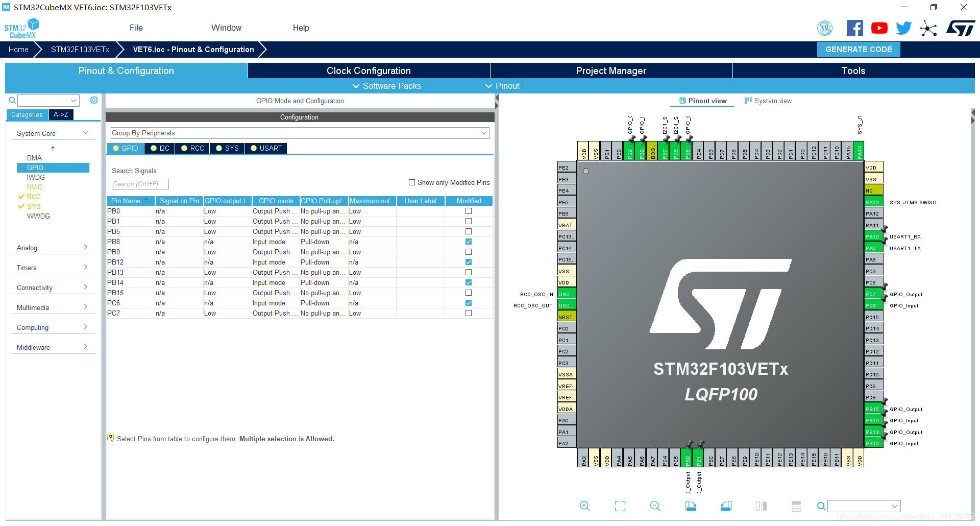Viewport: 980px width, 526px height.
Task: Expand the Connectivity category
Action: pos(53,288)
